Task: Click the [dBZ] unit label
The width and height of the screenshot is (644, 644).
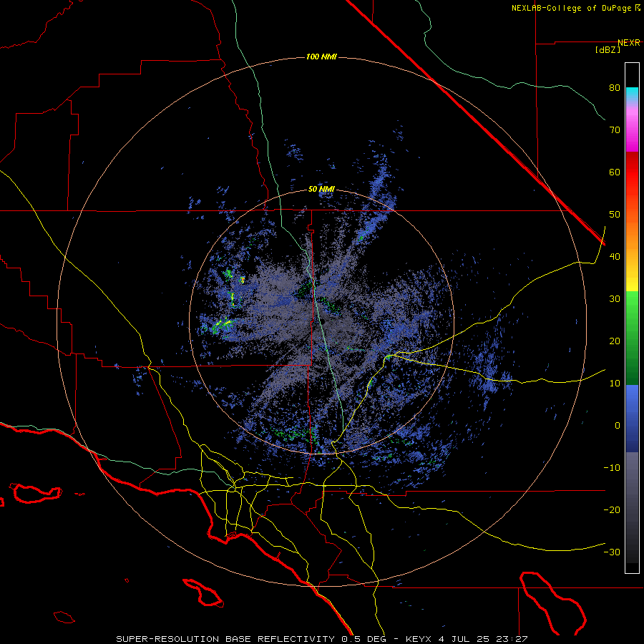Action: pos(608,50)
